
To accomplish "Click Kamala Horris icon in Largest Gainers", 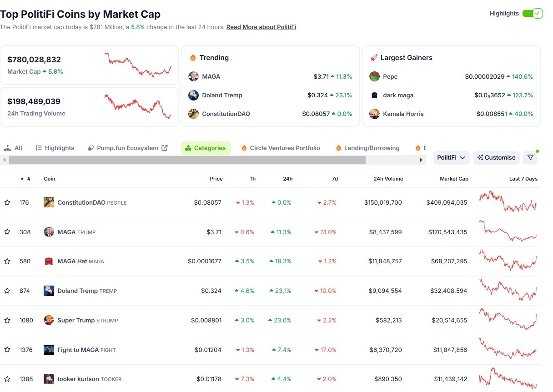I will (x=374, y=114).
